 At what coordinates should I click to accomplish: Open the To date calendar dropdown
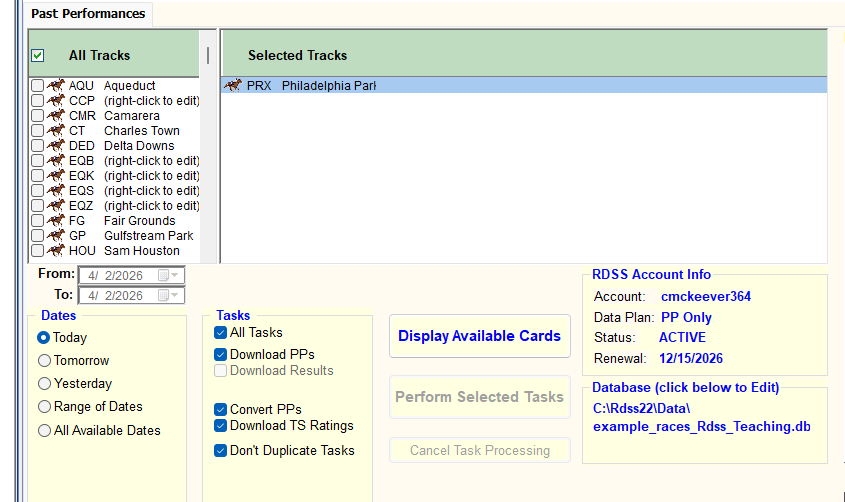tap(168, 295)
